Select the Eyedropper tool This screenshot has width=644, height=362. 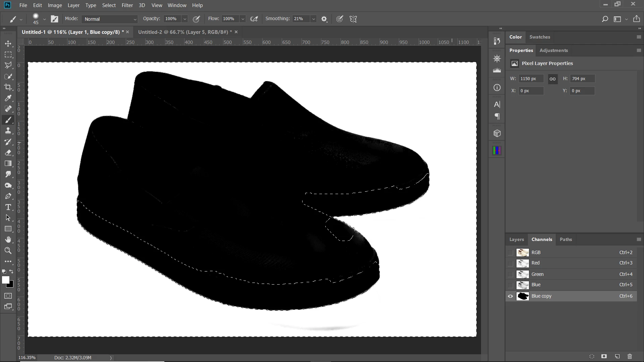pyautogui.click(x=8, y=98)
